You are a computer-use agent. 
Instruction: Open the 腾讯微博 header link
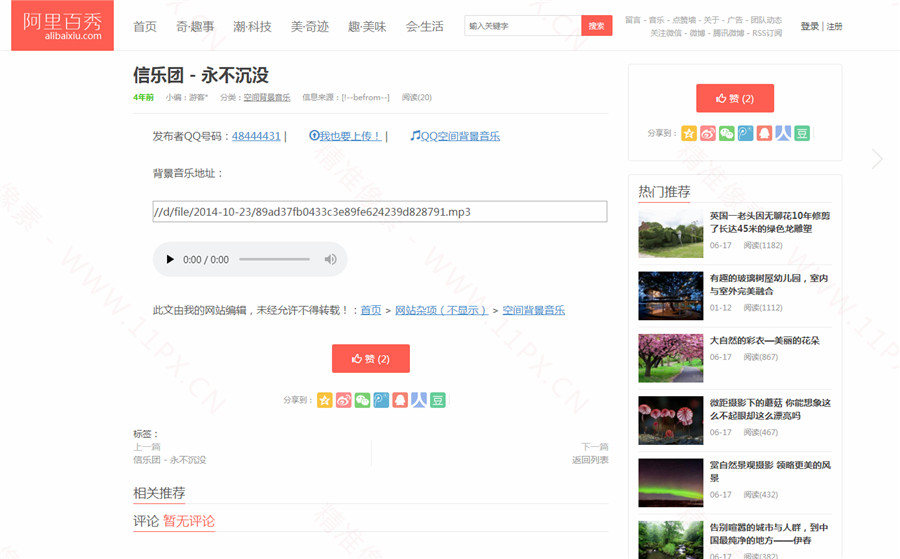729,33
